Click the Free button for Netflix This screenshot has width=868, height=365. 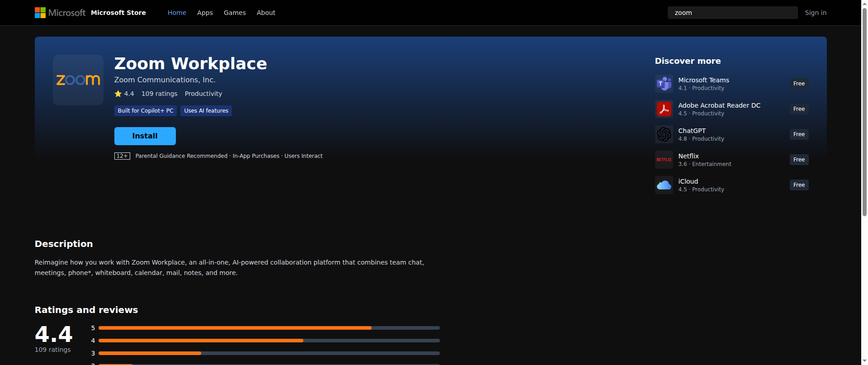(x=799, y=160)
